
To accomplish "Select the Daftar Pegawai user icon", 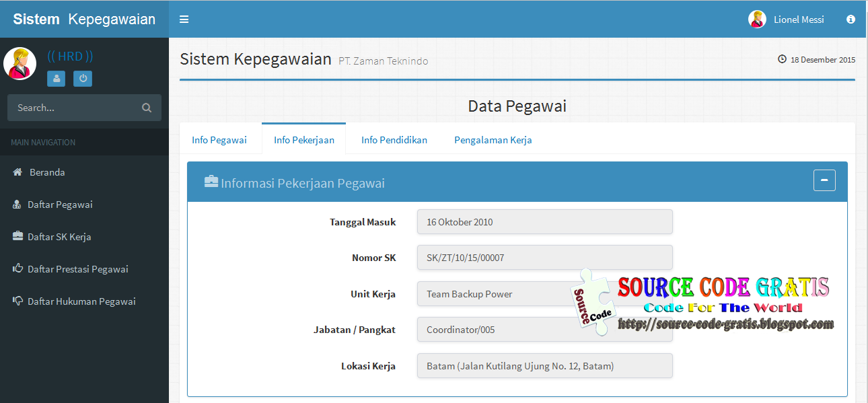I will [16, 205].
